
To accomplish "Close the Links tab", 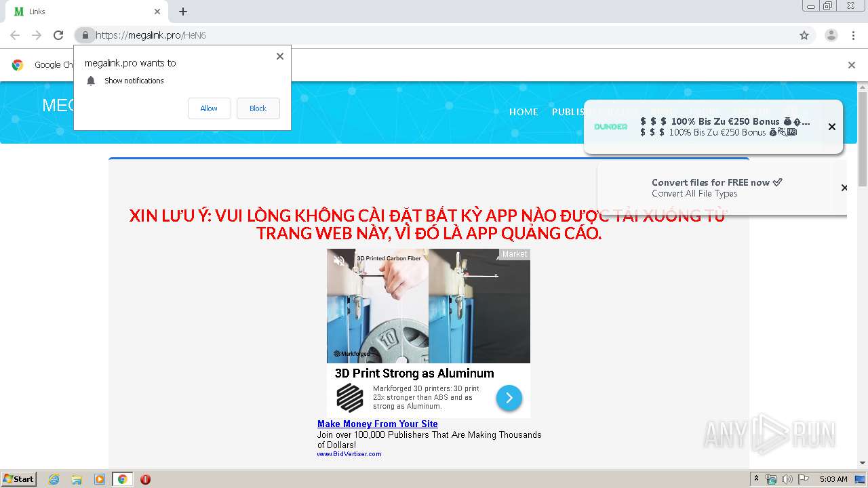I will tap(157, 12).
